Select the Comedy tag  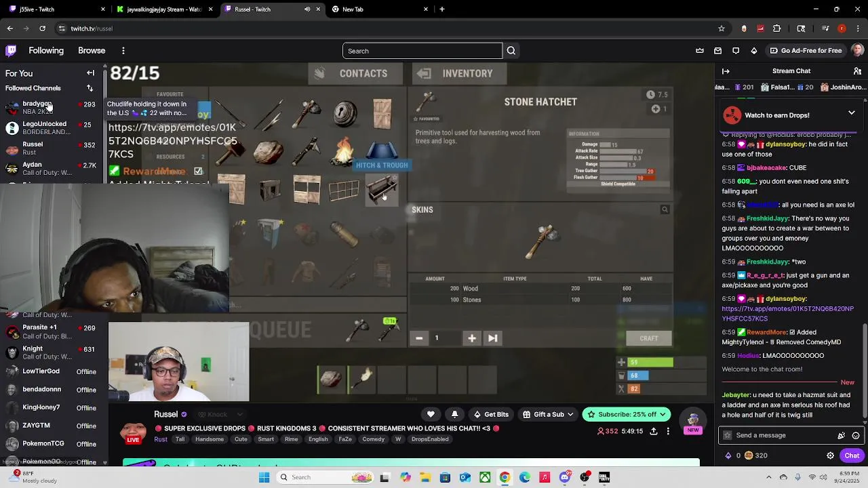coord(374,439)
